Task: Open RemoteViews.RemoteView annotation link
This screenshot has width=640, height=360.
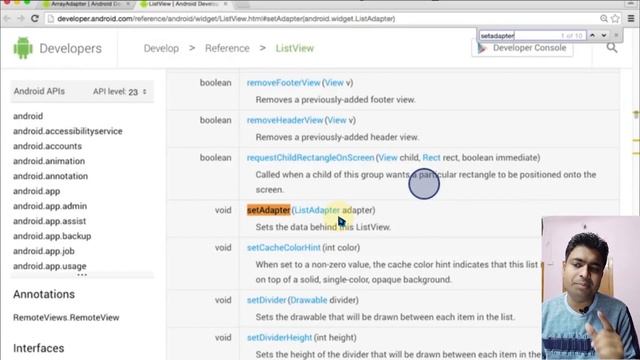Action: click(x=66, y=318)
